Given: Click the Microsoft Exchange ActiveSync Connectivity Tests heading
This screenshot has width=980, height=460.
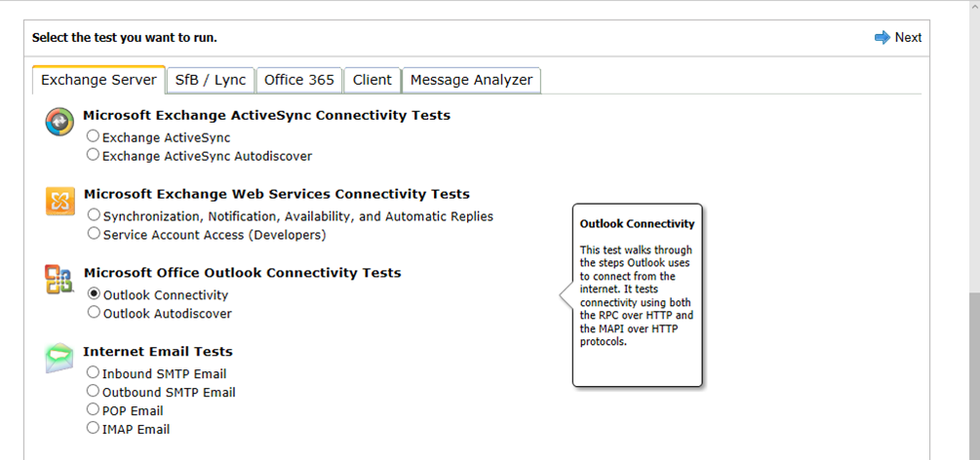Looking at the screenshot, I should pyautogui.click(x=267, y=115).
